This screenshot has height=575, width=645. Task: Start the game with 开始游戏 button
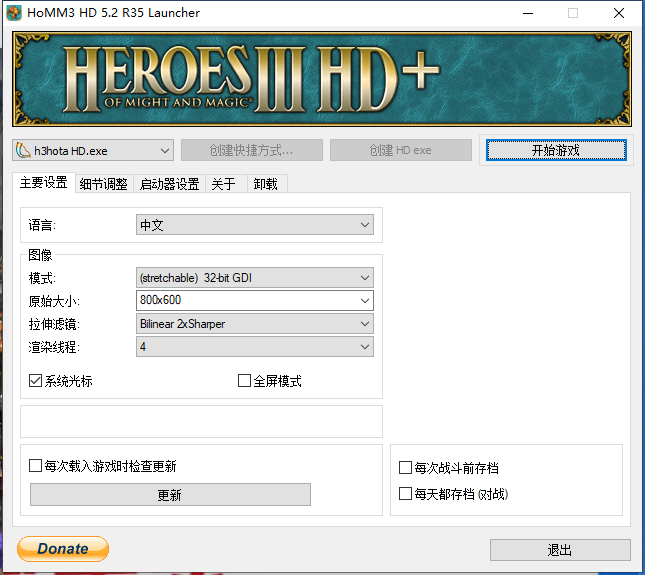pyautogui.click(x=556, y=150)
